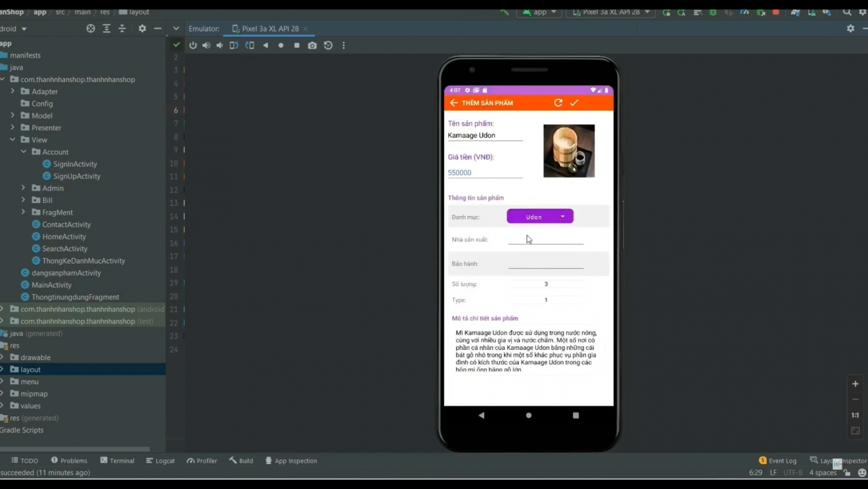This screenshot has height=489, width=868.
Task: Click the 1:1 actual size zoom button
Action: (855, 415)
